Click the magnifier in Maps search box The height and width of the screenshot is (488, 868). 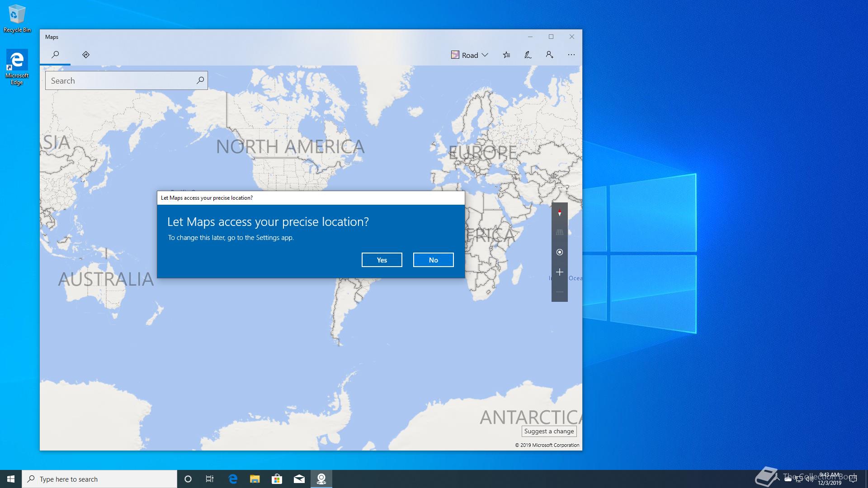(200, 80)
